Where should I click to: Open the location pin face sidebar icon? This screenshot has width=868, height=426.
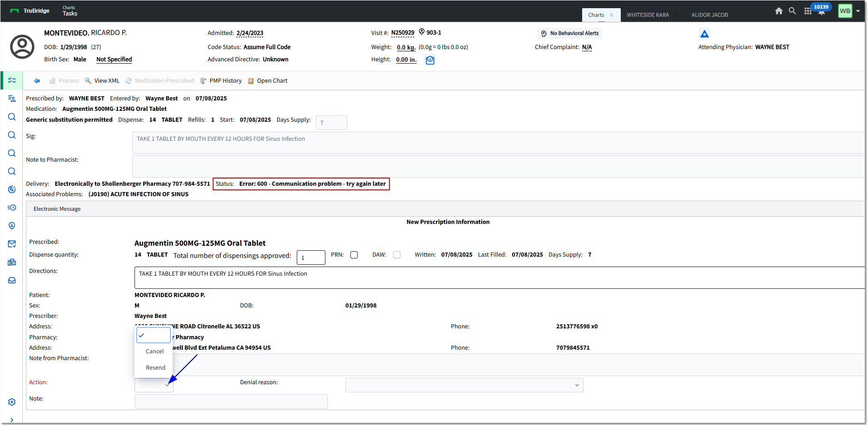[x=12, y=226]
